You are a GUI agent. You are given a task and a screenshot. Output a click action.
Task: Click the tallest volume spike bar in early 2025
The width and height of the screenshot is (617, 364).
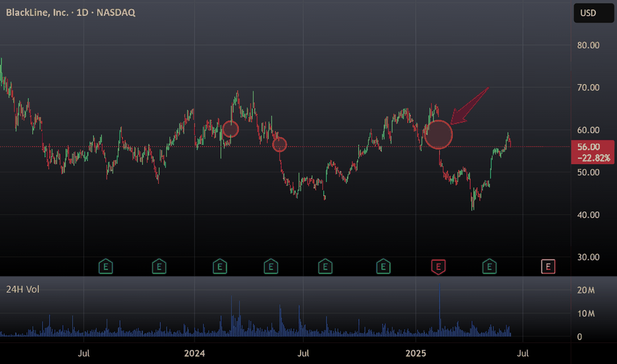click(440, 310)
